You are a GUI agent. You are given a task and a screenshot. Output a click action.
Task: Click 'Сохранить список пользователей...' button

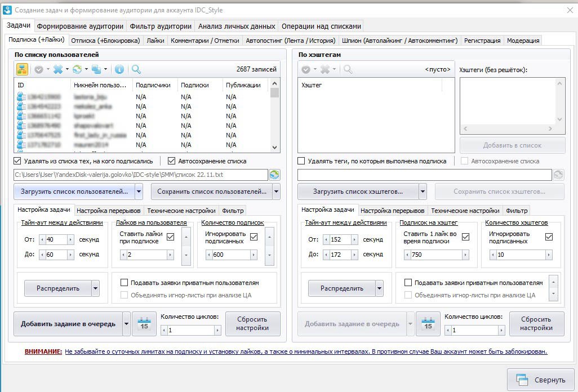pyautogui.click(x=212, y=191)
